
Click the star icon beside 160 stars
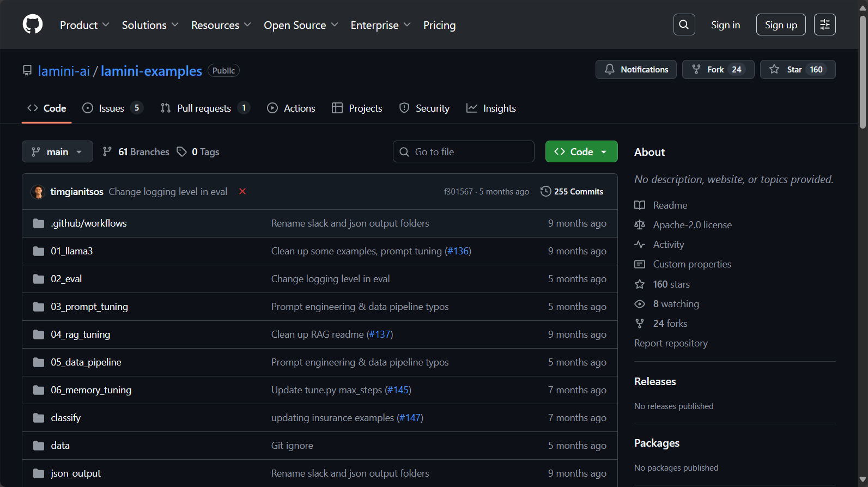[x=640, y=284]
